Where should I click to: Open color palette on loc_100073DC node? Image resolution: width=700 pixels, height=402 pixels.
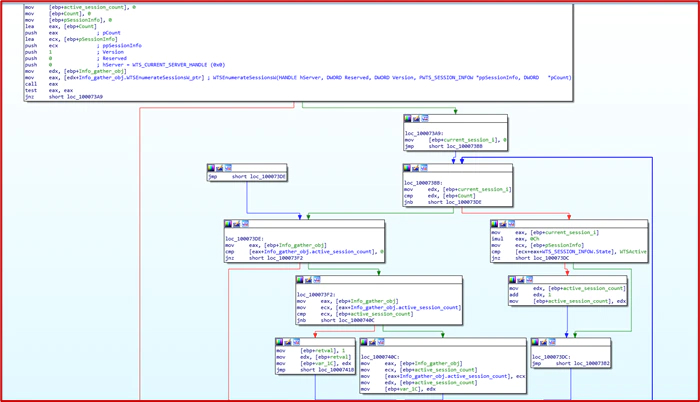pyautogui.click(x=535, y=342)
